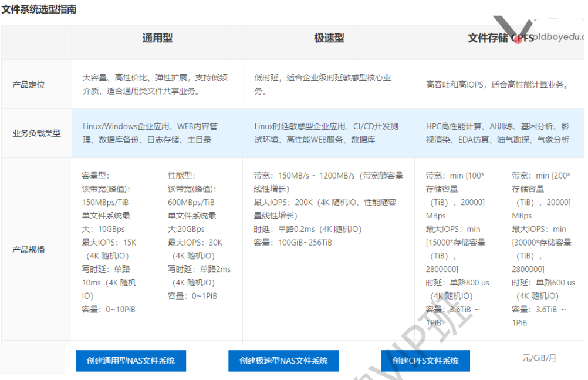Click the 容量型 spec label
The height and width of the screenshot is (380, 588).
coord(96,176)
